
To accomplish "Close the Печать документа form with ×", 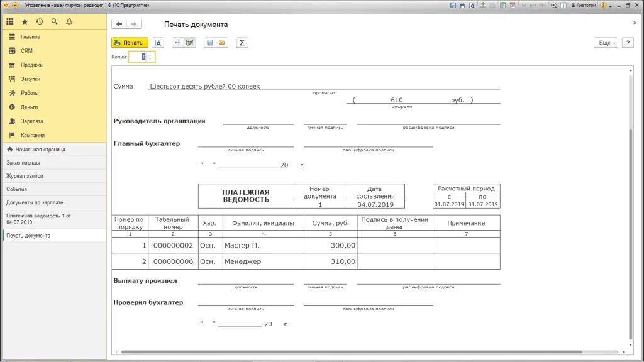I will pyautogui.click(x=635, y=23).
